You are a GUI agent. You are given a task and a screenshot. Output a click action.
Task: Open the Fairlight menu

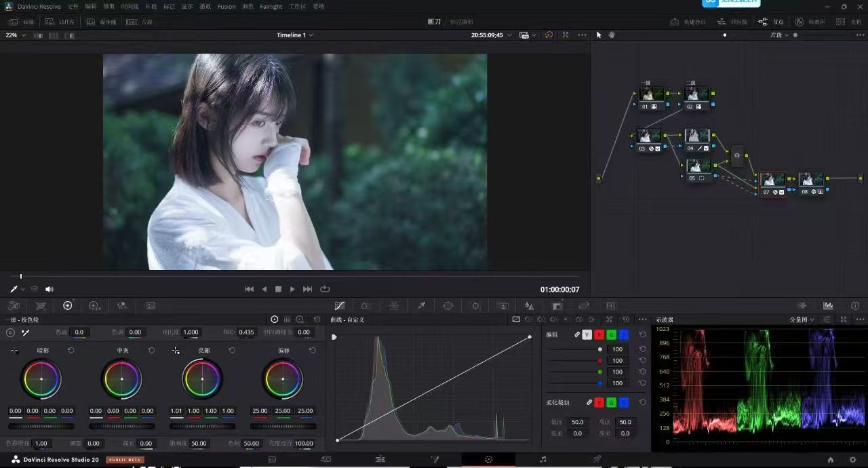coord(271,7)
